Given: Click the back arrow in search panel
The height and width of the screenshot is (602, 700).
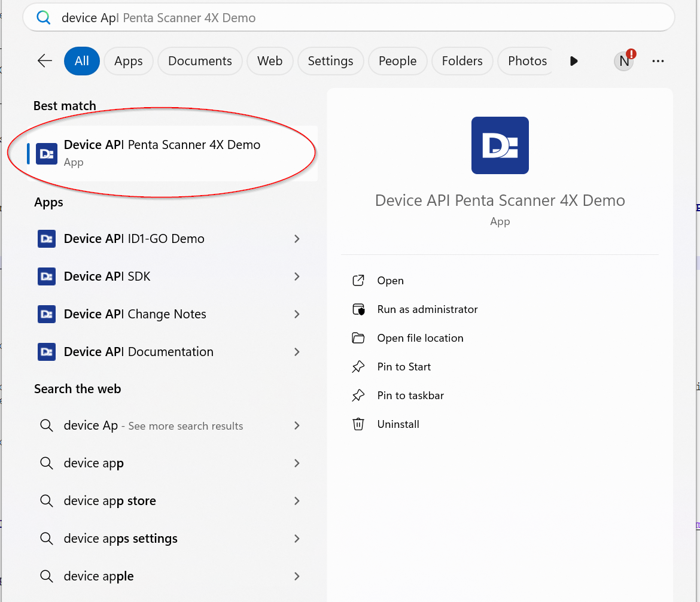Looking at the screenshot, I should click(45, 61).
